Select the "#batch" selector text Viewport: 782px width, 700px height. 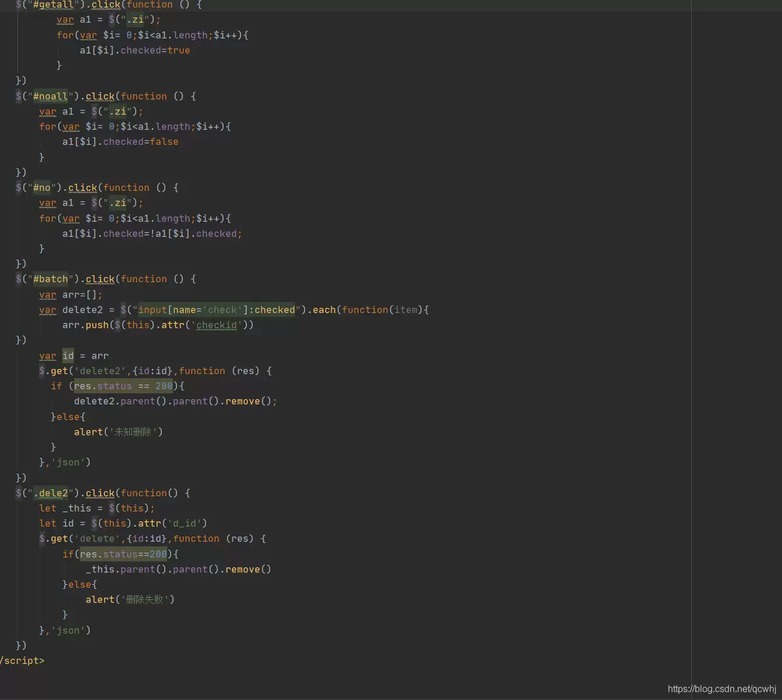click(x=50, y=279)
